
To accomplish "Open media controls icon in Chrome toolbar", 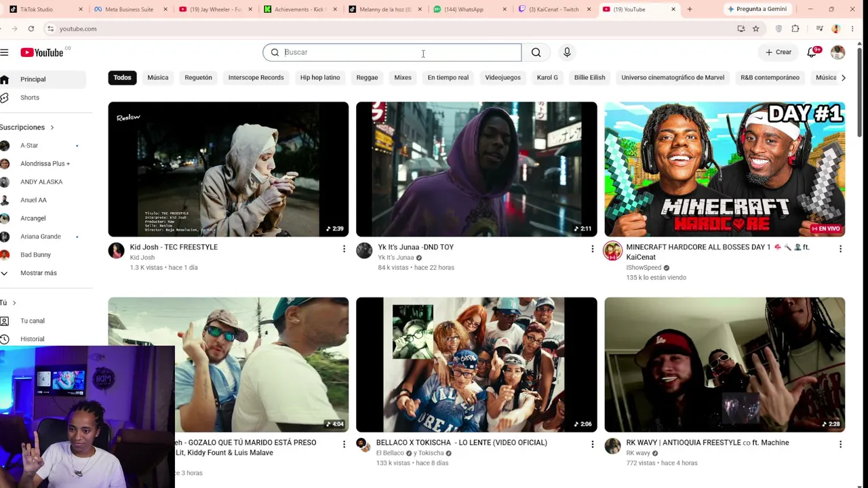I will coord(820,28).
